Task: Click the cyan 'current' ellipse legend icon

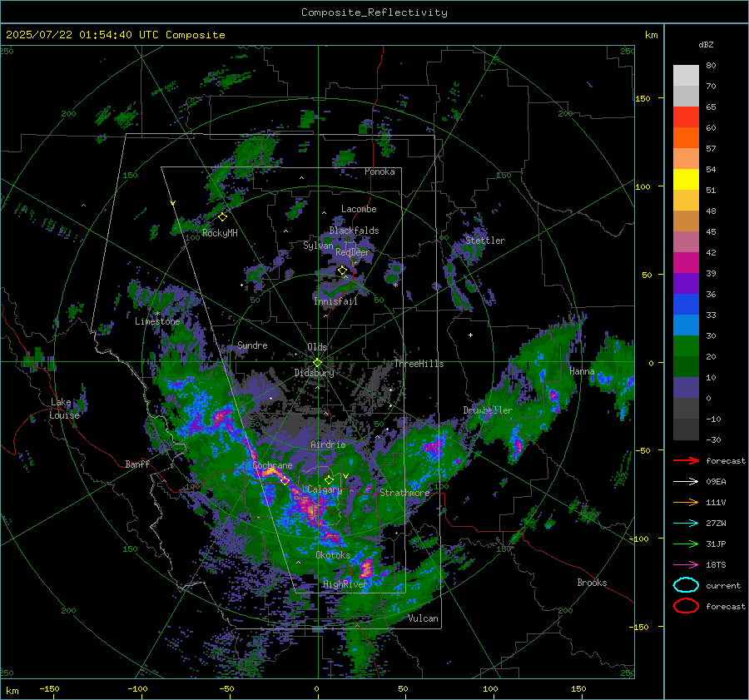Action: (x=686, y=585)
